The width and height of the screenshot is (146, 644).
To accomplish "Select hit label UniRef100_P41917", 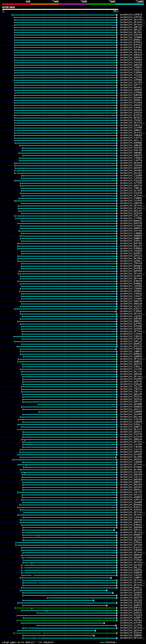I will (x=131, y=70).
